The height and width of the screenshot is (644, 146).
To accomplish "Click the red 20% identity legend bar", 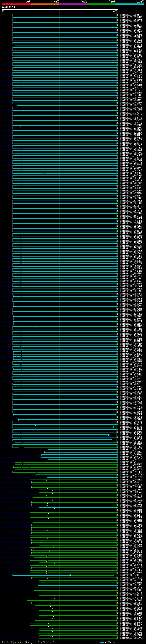I will [16, 4].
